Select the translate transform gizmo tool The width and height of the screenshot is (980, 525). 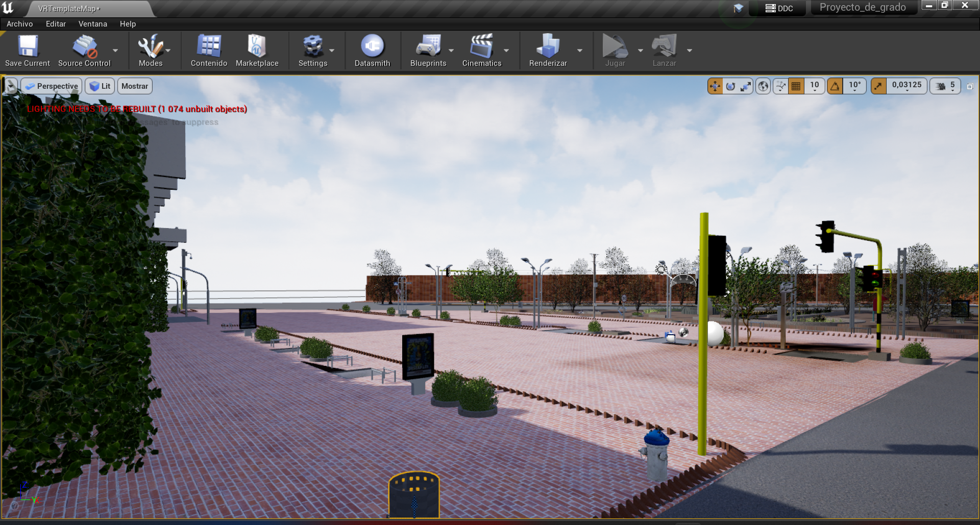[715, 86]
